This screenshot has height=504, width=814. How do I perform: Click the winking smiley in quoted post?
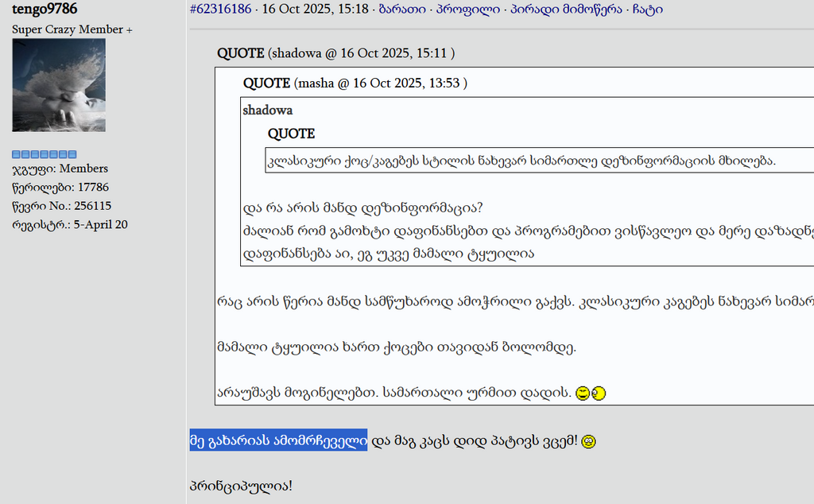(x=583, y=394)
